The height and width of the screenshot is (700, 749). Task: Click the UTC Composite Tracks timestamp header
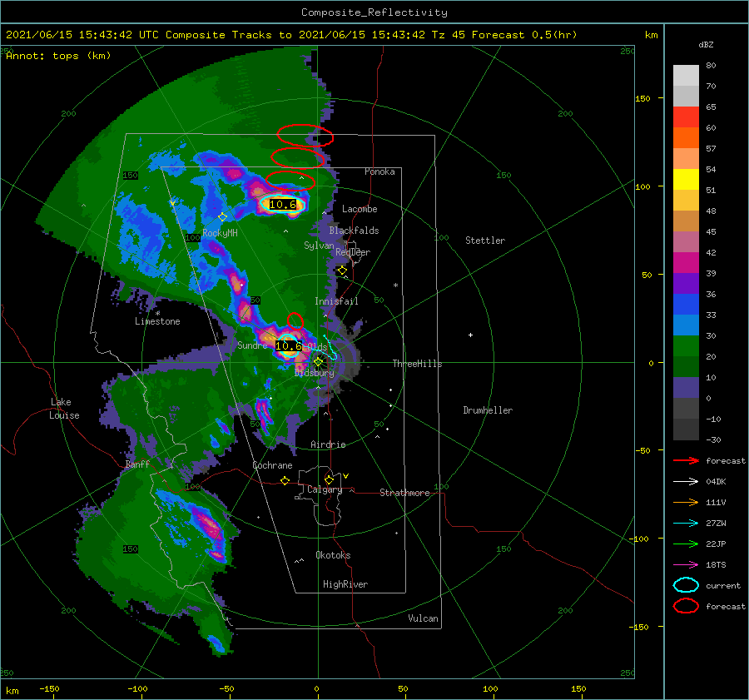[x=291, y=35]
